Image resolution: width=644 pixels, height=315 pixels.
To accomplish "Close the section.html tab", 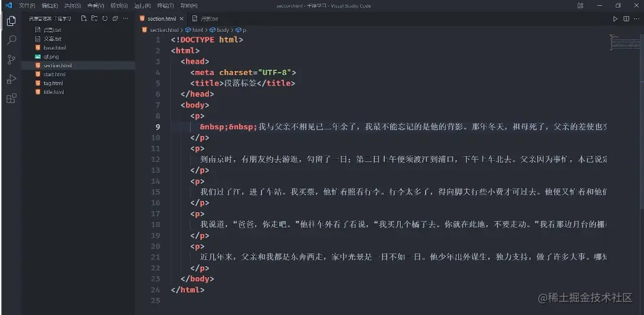I will pyautogui.click(x=182, y=19).
